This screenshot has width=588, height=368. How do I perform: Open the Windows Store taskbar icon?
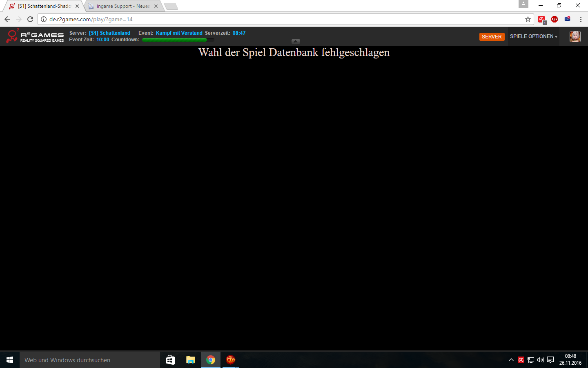pyautogui.click(x=170, y=360)
